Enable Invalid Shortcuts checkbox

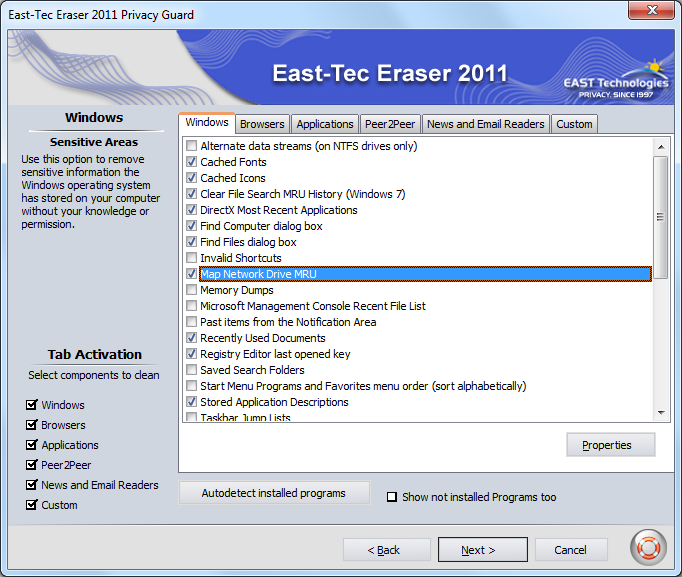(191, 257)
